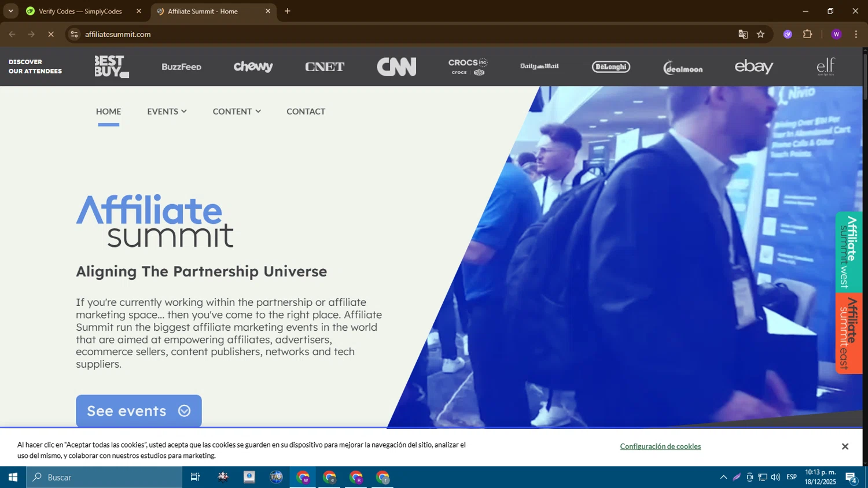Image resolution: width=868 pixels, height=488 pixels.
Task: Open the volume control in system tray
Action: (775, 477)
